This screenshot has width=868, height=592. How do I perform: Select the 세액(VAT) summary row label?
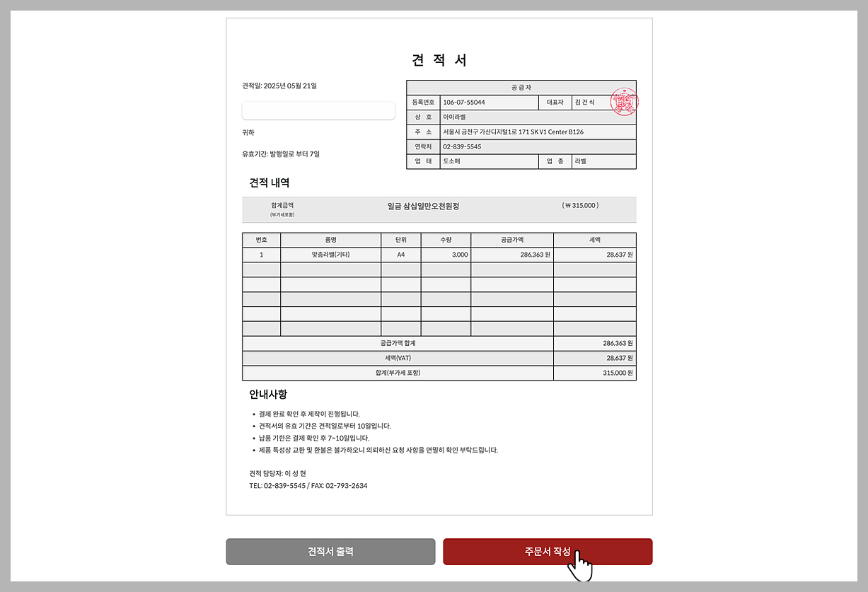pyautogui.click(x=398, y=358)
